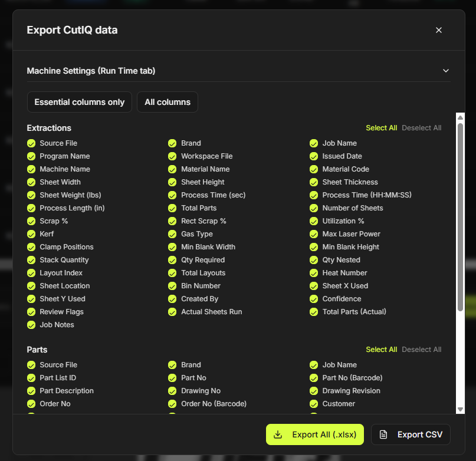
Task: Toggle Clamp Positions checkbox
Action: pyautogui.click(x=31, y=247)
